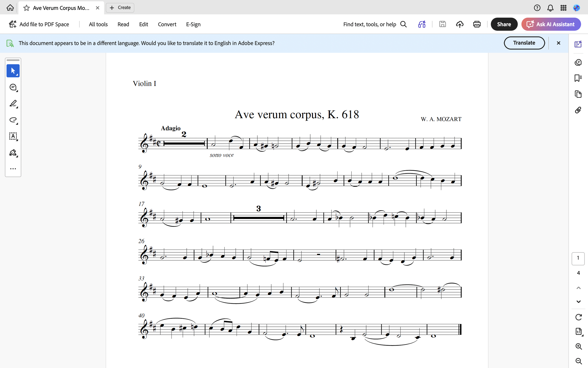The image size is (588, 368).
Task: Open the Add comment tool
Action: tap(13, 87)
